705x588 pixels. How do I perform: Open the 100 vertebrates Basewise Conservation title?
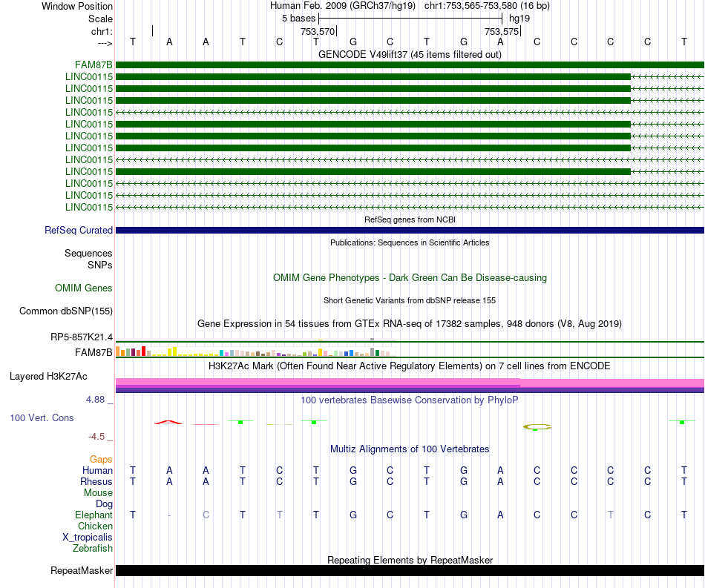[410, 400]
